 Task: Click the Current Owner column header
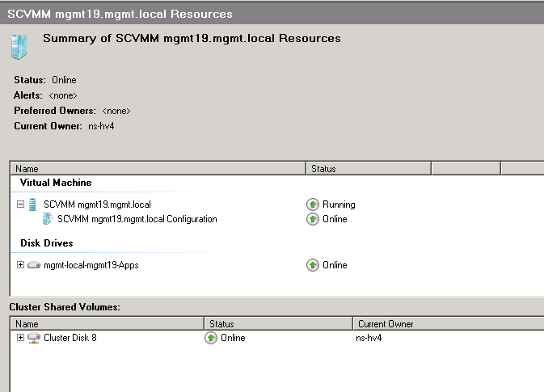tap(449, 323)
